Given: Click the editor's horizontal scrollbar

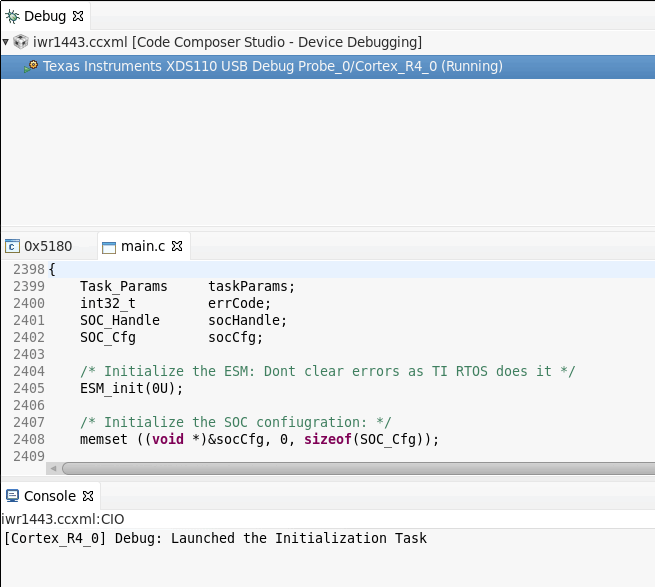Looking at the screenshot, I should [x=350, y=468].
